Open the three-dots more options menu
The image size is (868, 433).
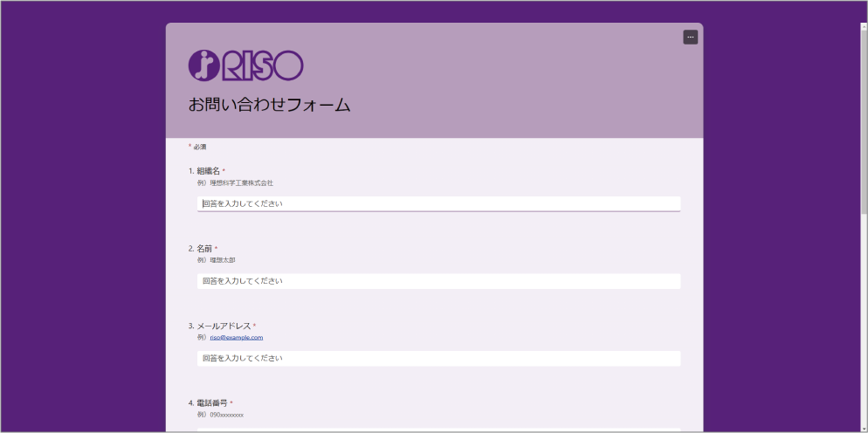(x=690, y=37)
